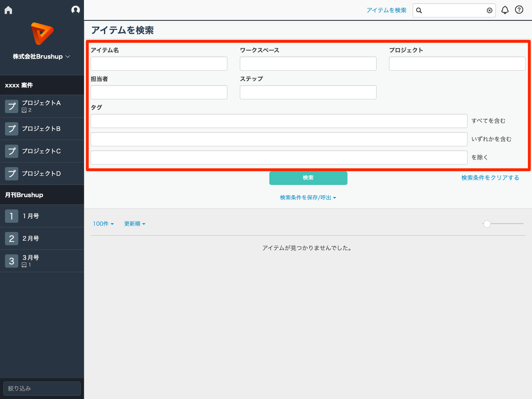Go to the home icon
Screen dimensions: 532x399
click(8, 10)
